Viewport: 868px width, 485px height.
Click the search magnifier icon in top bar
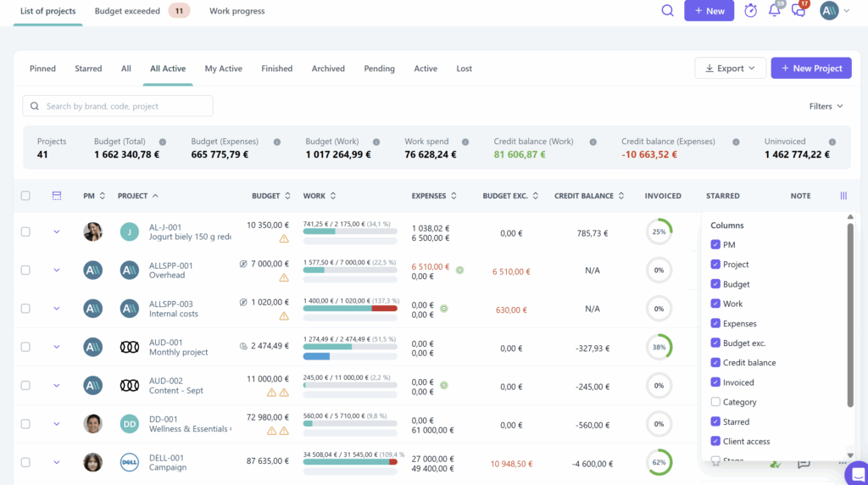[x=668, y=11]
